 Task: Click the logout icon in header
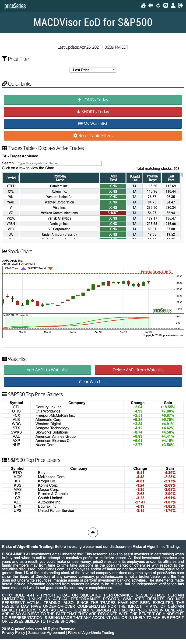[180, 6]
